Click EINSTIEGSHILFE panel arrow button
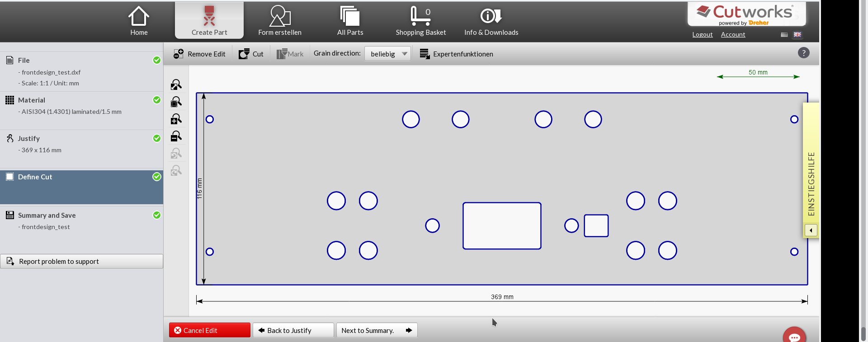The height and width of the screenshot is (342, 868). click(811, 230)
